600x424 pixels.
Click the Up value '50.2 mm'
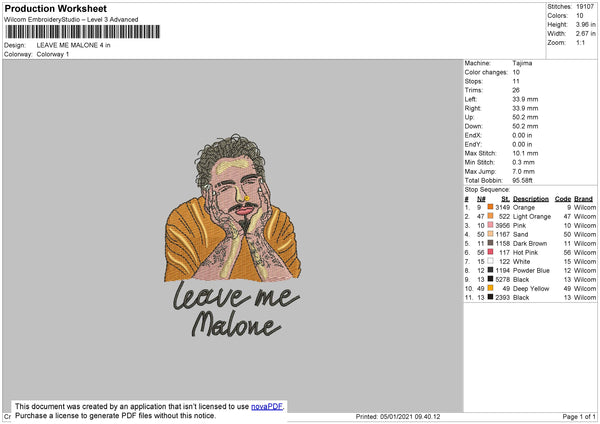click(525, 117)
